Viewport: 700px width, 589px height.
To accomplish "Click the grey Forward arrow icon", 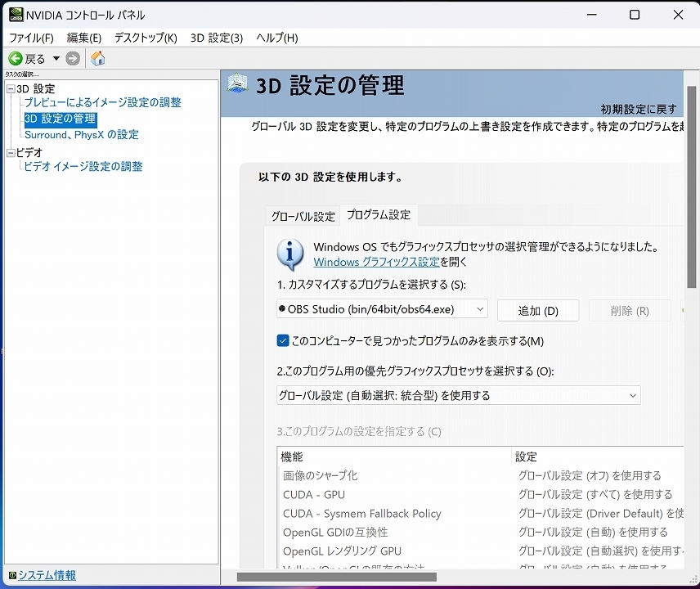I will 73,59.
